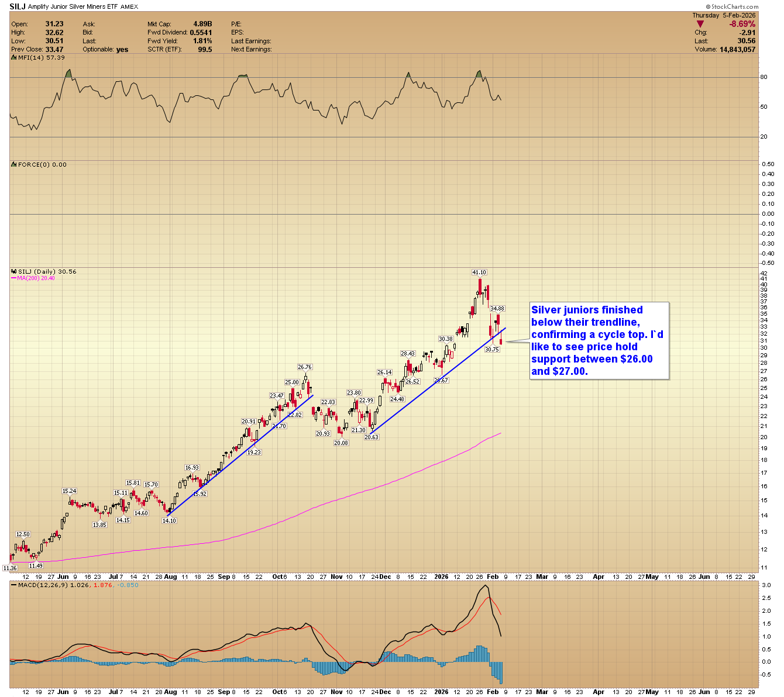Click the 22.82 price label
The height and width of the screenshot is (697, 784).
[295, 415]
